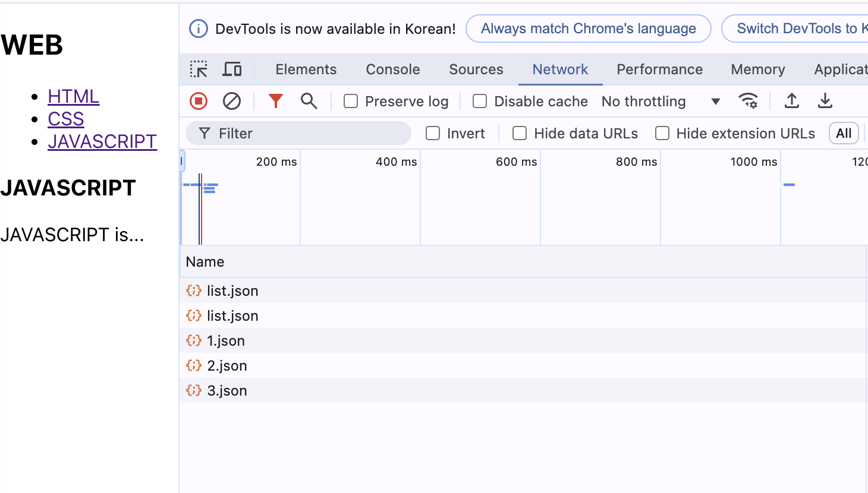Screen dimensions: 868x493
Task: Toggle device toolbar emulation
Action: (232, 69)
